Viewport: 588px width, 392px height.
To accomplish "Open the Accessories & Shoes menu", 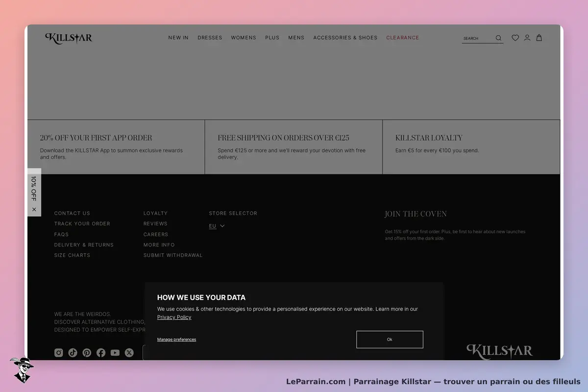I will pyautogui.click(x=345, y=38).
